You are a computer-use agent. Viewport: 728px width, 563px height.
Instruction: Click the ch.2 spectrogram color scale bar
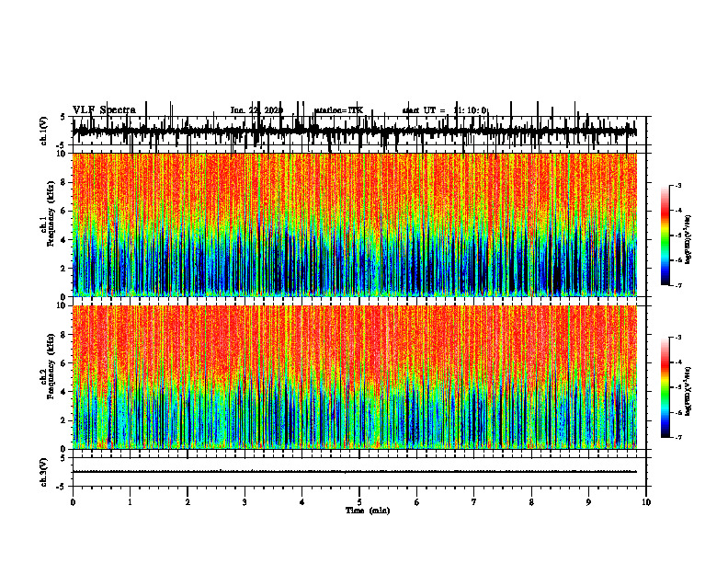pyautogui.click(x=665, y=387)
